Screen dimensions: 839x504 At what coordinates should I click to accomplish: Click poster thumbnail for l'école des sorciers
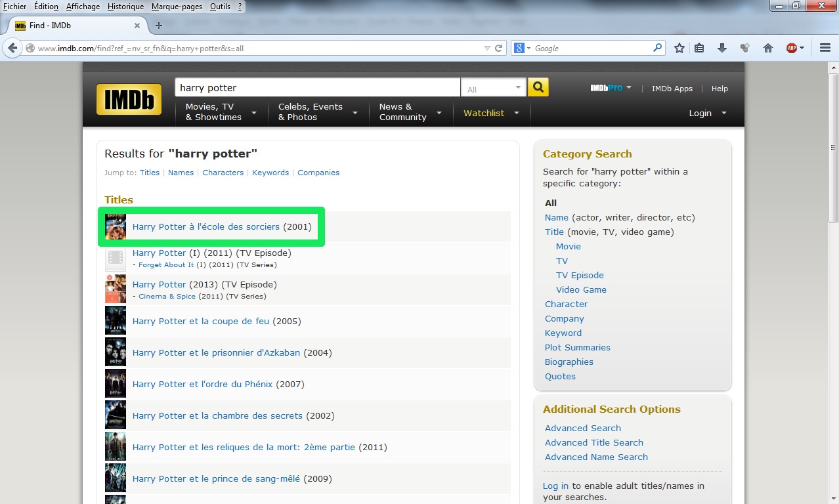coord(116,226)
